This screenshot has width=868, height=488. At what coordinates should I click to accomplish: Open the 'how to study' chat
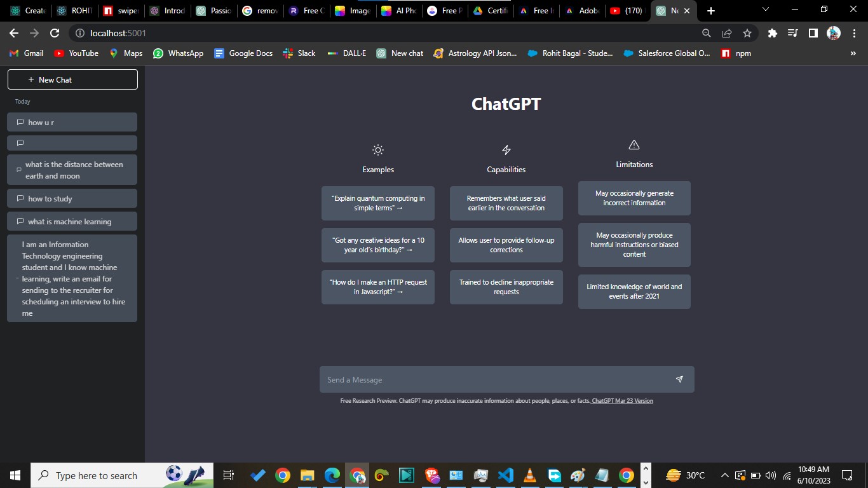[x=72, y=198]
